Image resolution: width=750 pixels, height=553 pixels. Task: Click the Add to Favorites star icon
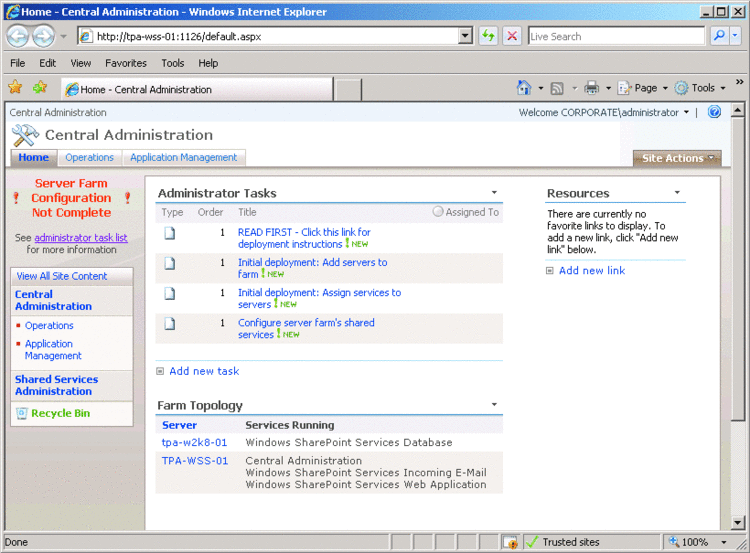40,88
